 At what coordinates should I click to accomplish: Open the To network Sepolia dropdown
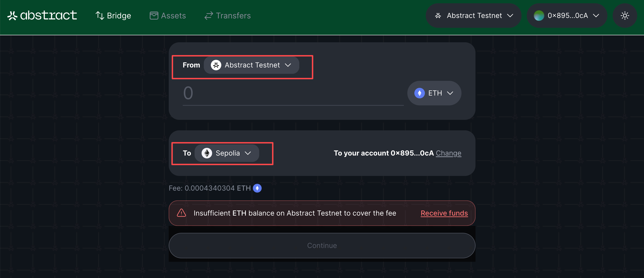227,153
